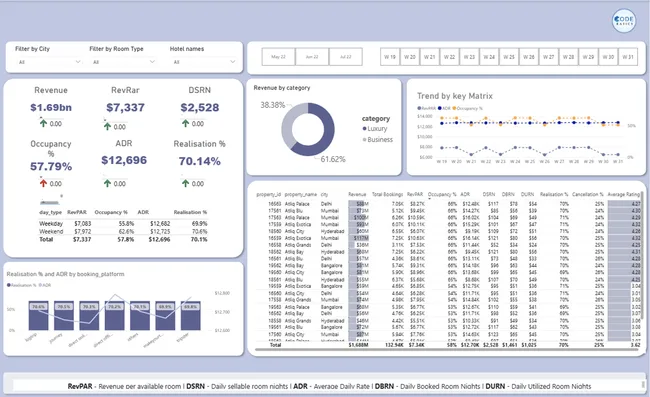This screenshot has width=650, height=397.
Task: Click the 38.38% donut label
Action: tap(272, 105)
